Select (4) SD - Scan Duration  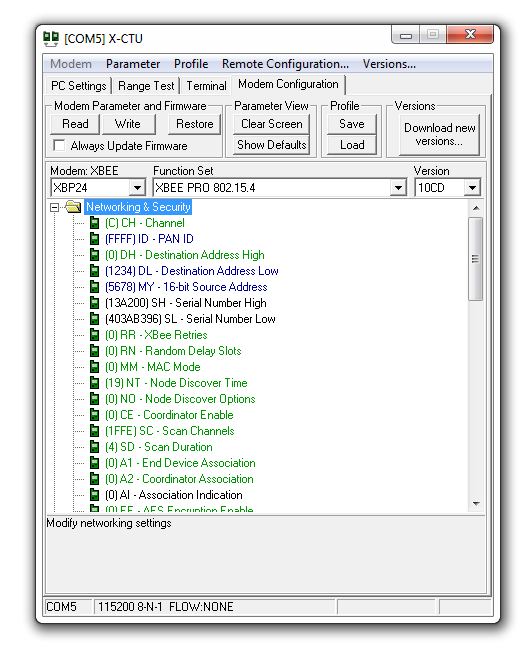159,447
